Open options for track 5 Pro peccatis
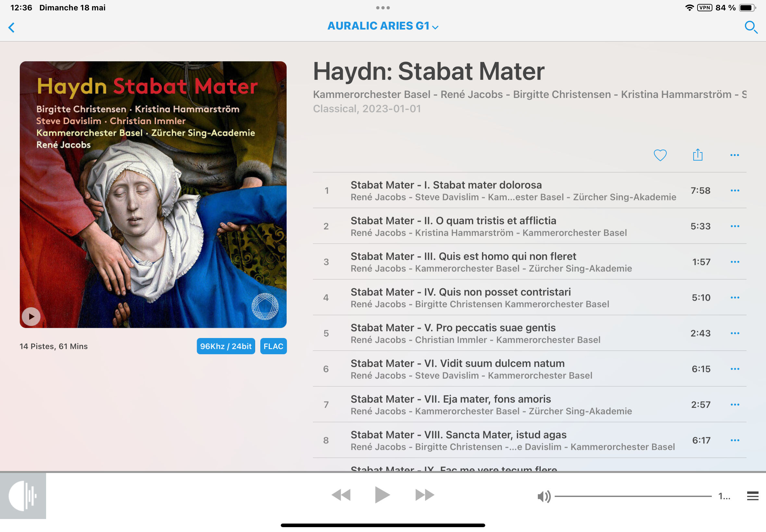766x532 pixels. coord(735,333)
